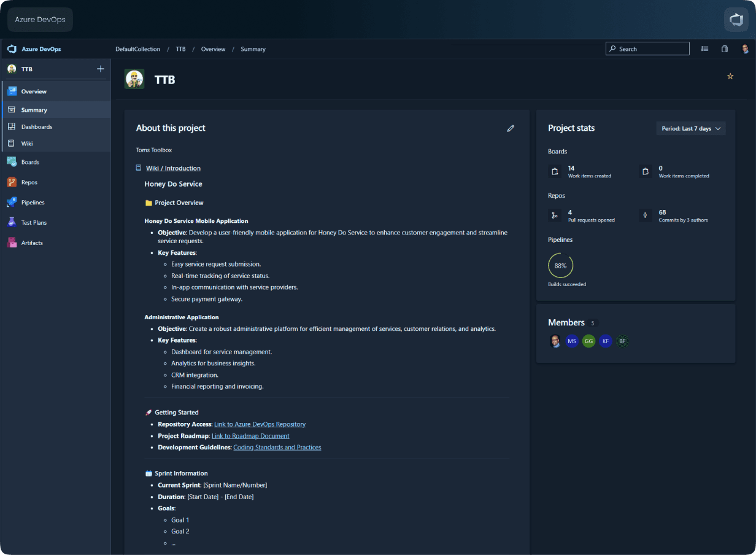Expand the Period: Last 7 days dropdown
This screenshot has height=555, width=756.
point(691,128)
